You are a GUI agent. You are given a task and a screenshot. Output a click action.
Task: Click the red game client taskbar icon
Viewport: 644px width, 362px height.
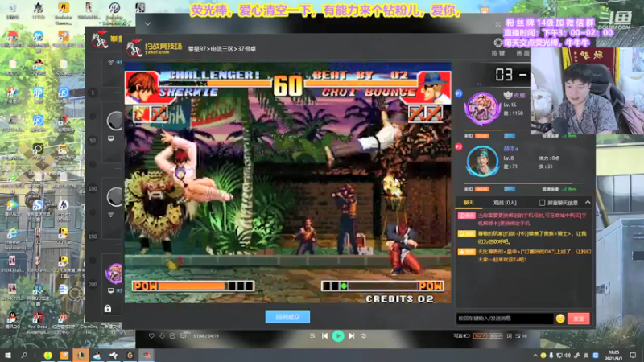[x=147, y=355]
